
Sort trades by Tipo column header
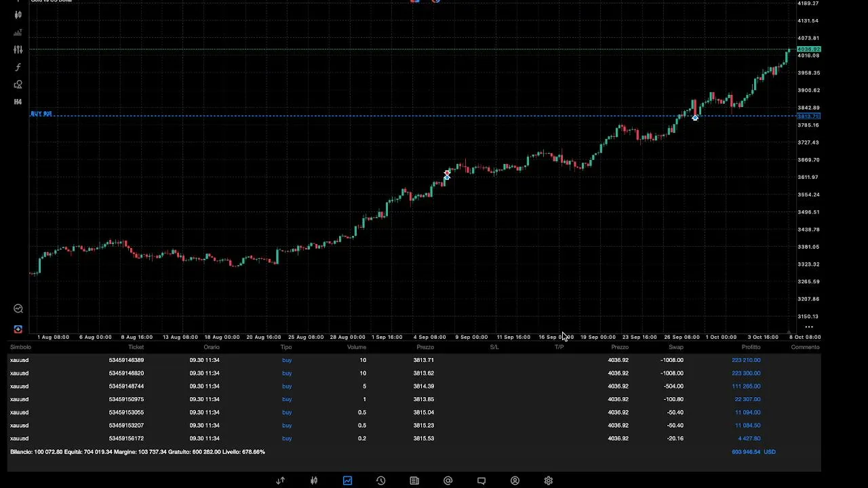[286, 347]
